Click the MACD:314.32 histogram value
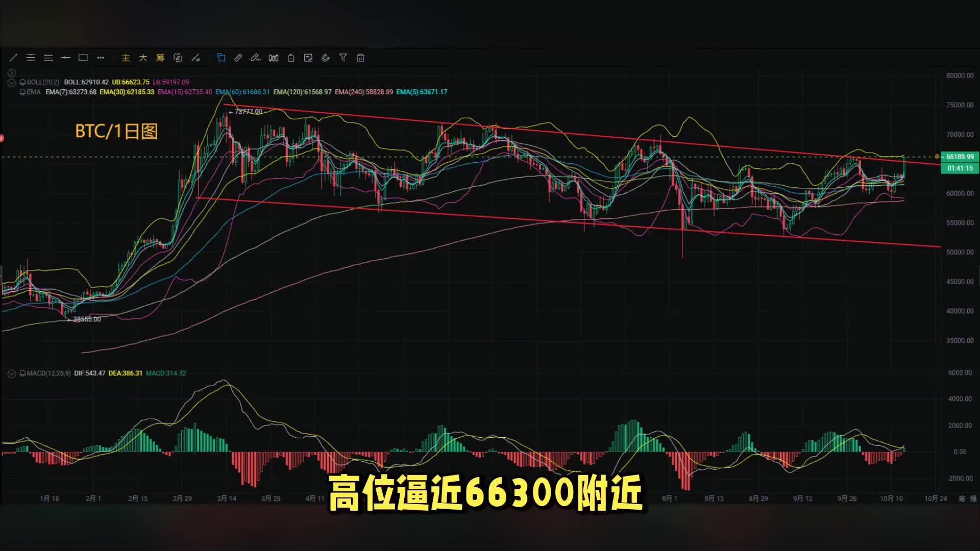 click(166, 373)
